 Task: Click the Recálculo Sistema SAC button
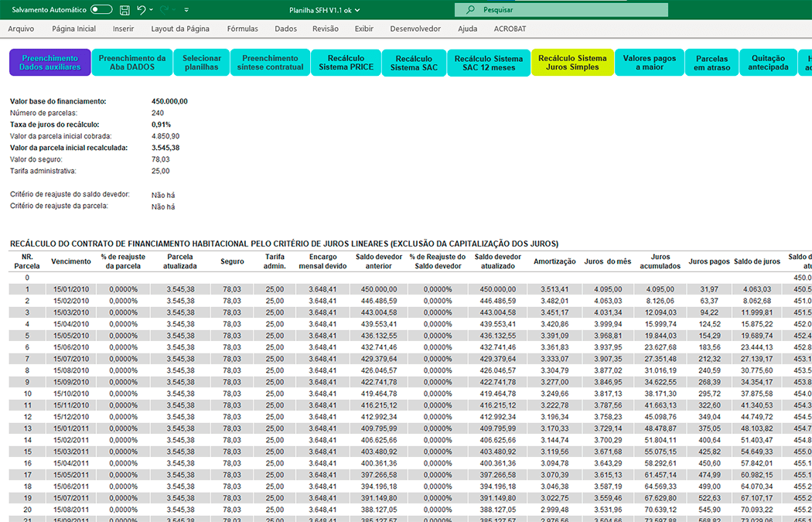[414, 63]
